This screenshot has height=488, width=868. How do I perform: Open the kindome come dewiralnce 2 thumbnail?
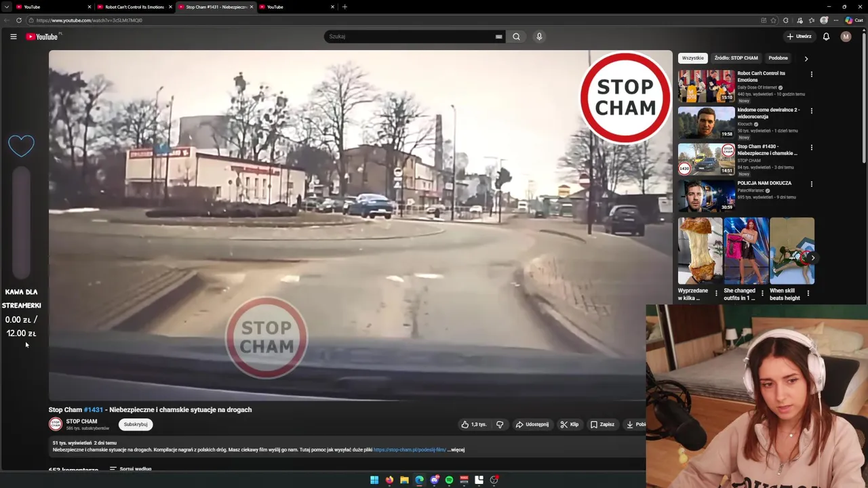(x=707, y=123)
